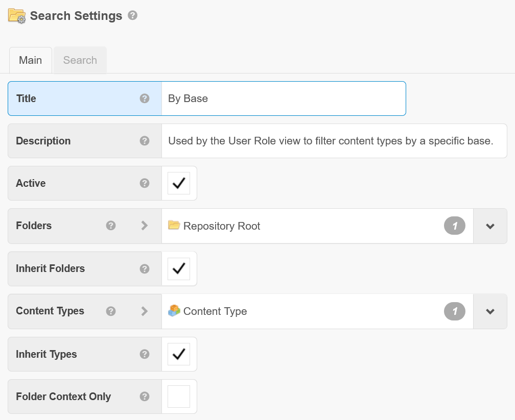Uncheck the Inherit Types checkbox

tap(179, 354)
